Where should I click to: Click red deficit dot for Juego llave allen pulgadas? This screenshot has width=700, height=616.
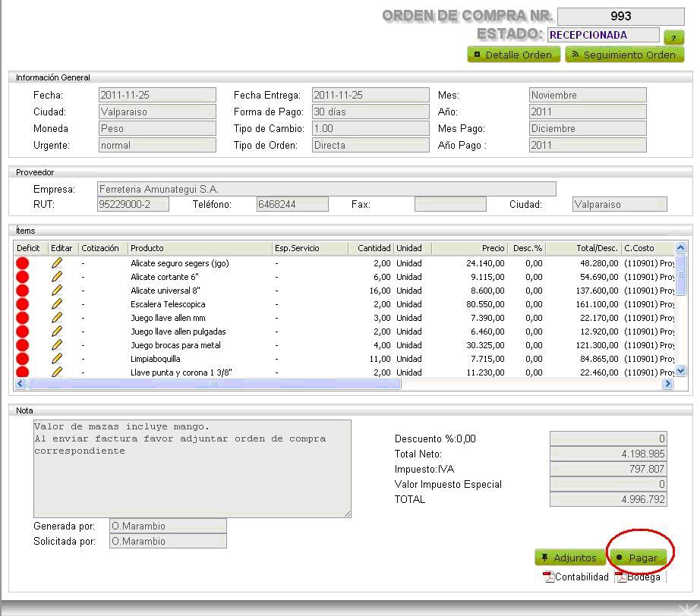pyautogui.click(x=22, y=332)
